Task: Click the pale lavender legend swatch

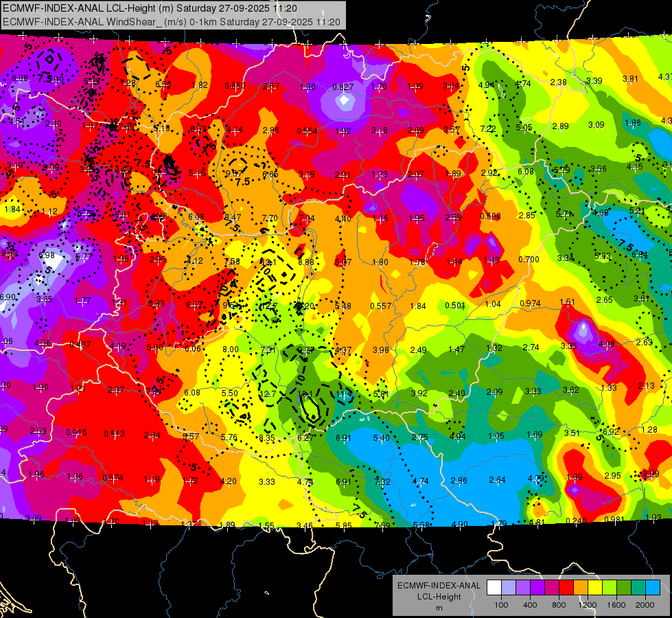Action: (x=509, y=588)
